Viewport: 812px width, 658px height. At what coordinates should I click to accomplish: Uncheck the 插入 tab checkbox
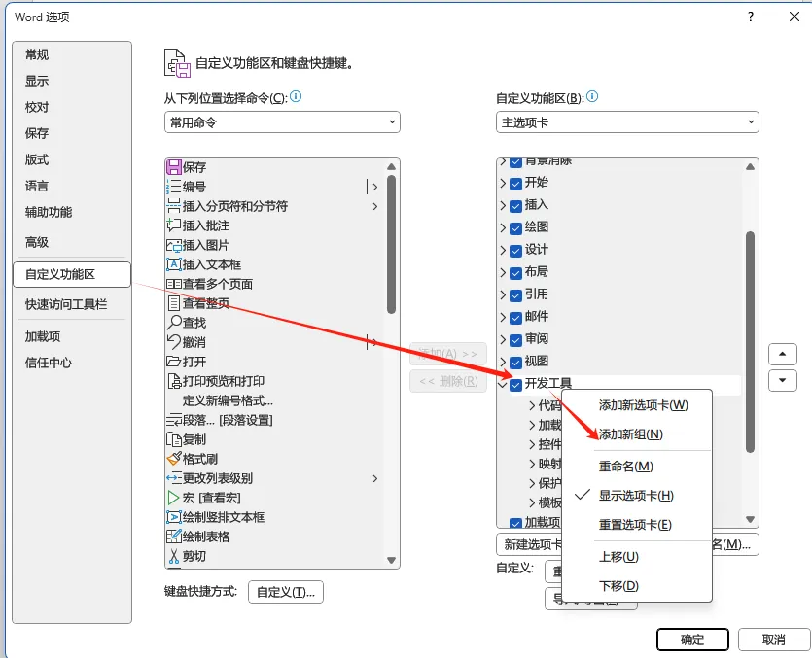click(x=515, y=206)
